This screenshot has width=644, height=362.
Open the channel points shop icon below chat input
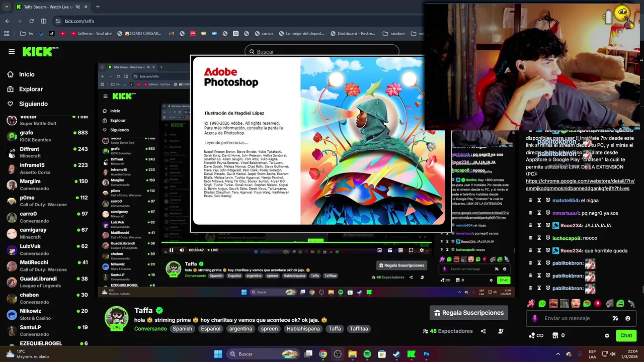pyautogui.click(x=555, y=335)
